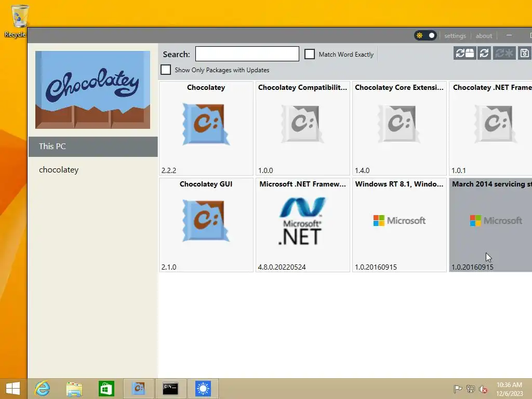Open Internet Explorer from taskbar

tap(43, 389)
